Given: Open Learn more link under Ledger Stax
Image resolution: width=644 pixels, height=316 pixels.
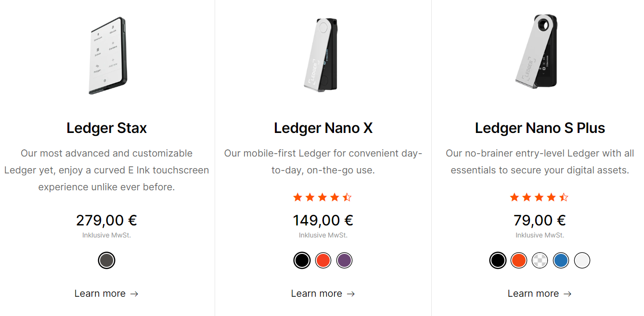Looking at the screenshot, I should 106,293.
